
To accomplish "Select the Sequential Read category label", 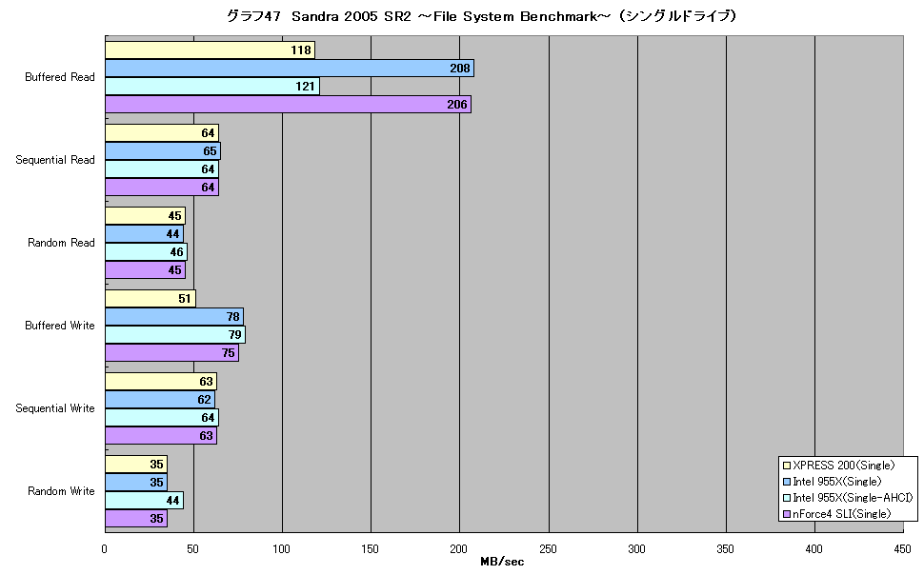I will pyautogui.click(x=55, y=160).
